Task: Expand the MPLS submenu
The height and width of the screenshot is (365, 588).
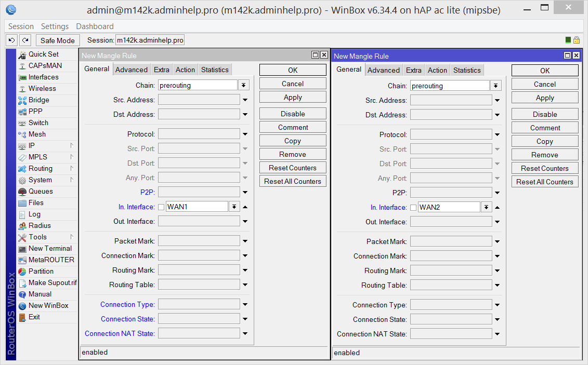Action: click(72, 157)
